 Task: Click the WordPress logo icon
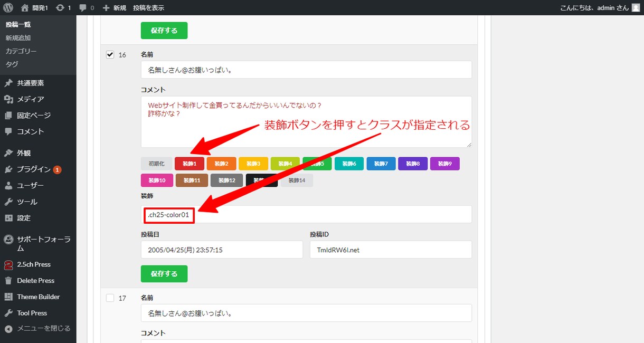(x=8, y=7)
